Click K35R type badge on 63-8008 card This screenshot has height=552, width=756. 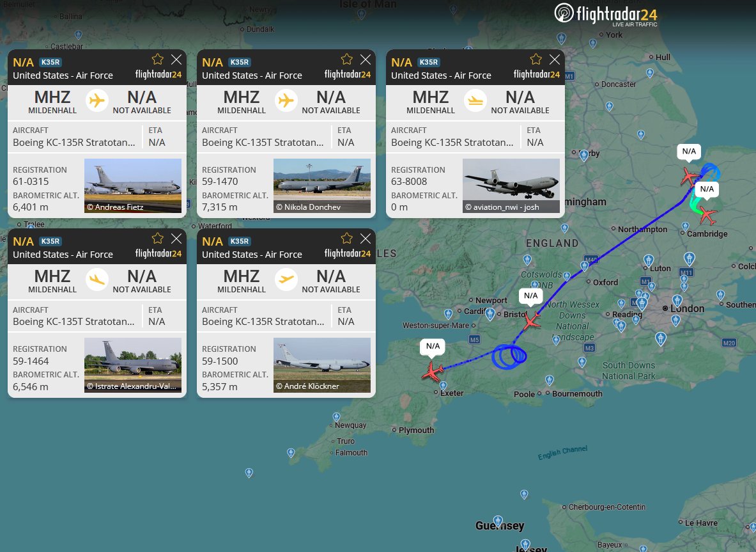tap(429, 62)
